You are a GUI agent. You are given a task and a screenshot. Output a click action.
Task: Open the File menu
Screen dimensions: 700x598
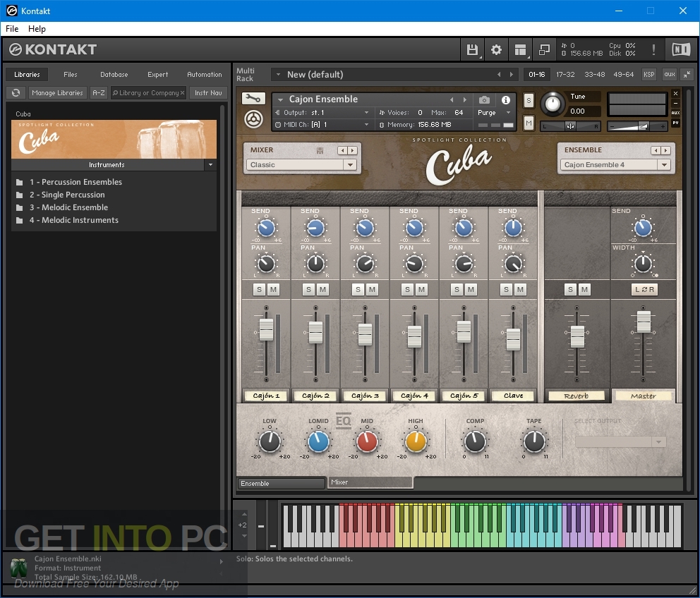point(12,29)
